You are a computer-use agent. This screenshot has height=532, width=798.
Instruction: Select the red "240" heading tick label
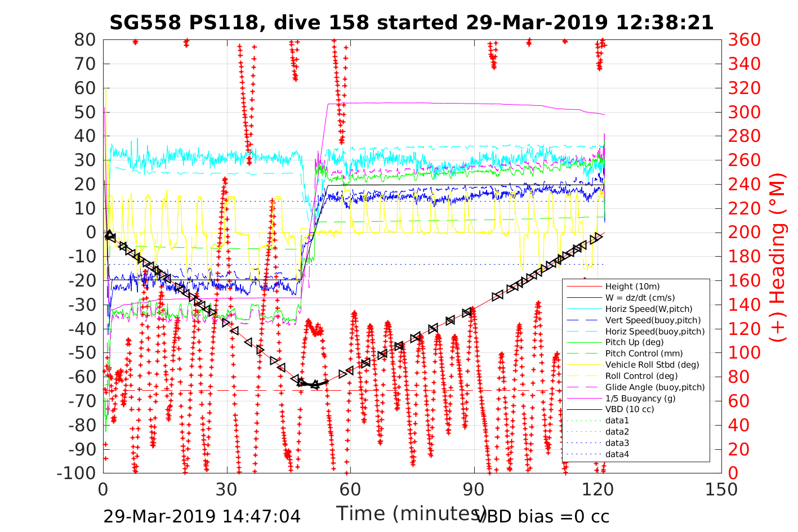(x=744, y=184)
